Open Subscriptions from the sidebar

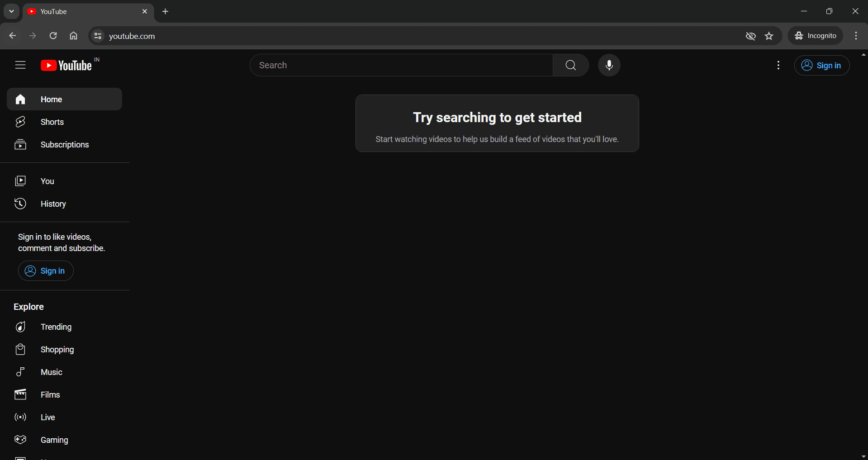pos(64,145)
